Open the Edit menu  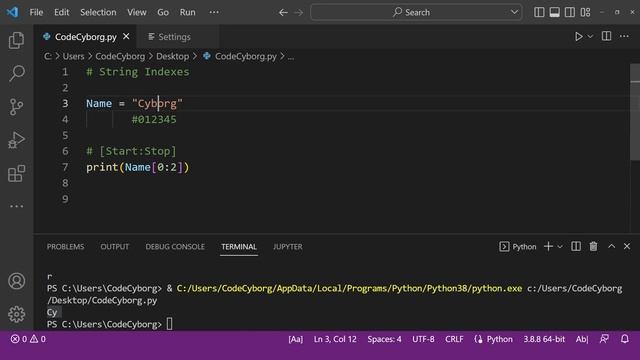click(62, 12)
